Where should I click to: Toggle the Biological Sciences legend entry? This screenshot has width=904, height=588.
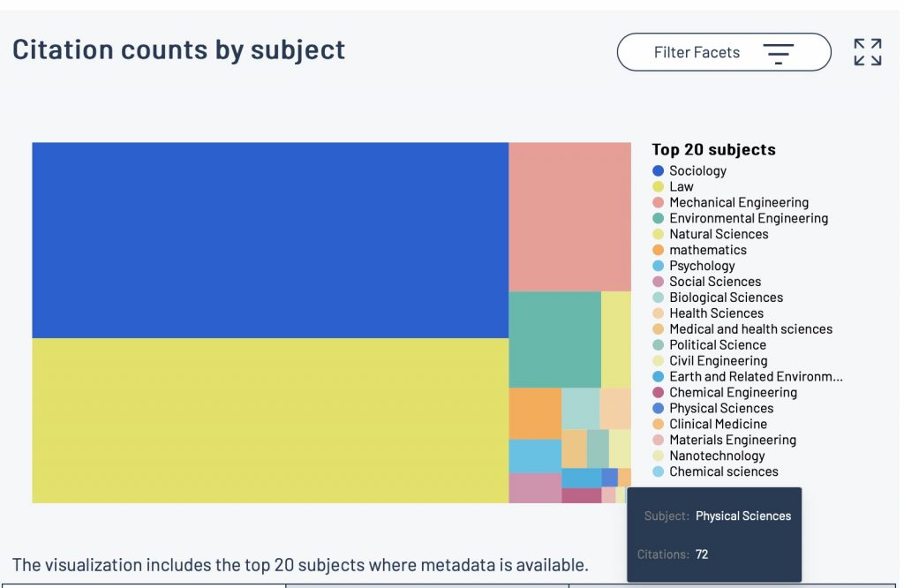(x=725, y=298)
